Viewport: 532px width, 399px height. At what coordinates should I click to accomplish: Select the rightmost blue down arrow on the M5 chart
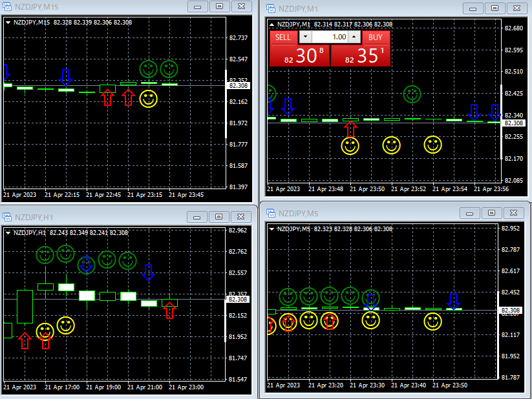(454, 302)
